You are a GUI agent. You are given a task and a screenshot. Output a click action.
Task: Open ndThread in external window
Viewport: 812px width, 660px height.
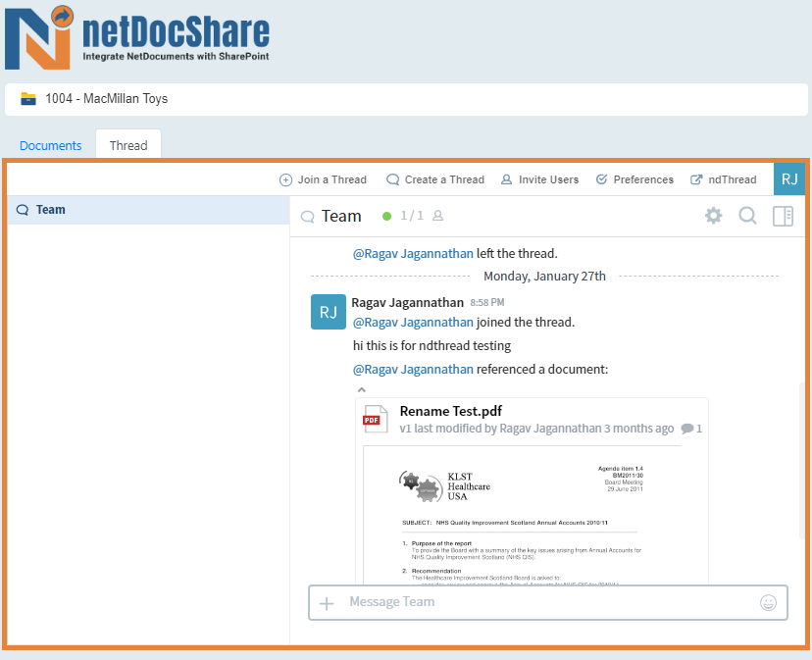pyautogui.click(x=724, y=179)
